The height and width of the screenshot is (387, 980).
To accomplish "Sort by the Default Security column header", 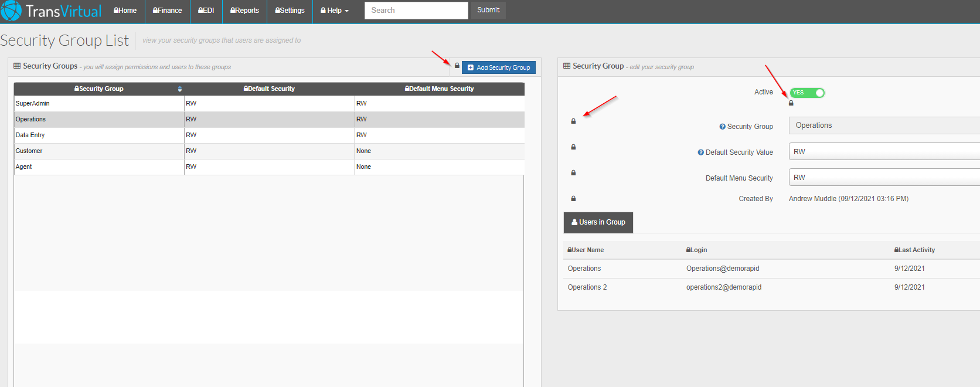I will click(x=269, y=89).
